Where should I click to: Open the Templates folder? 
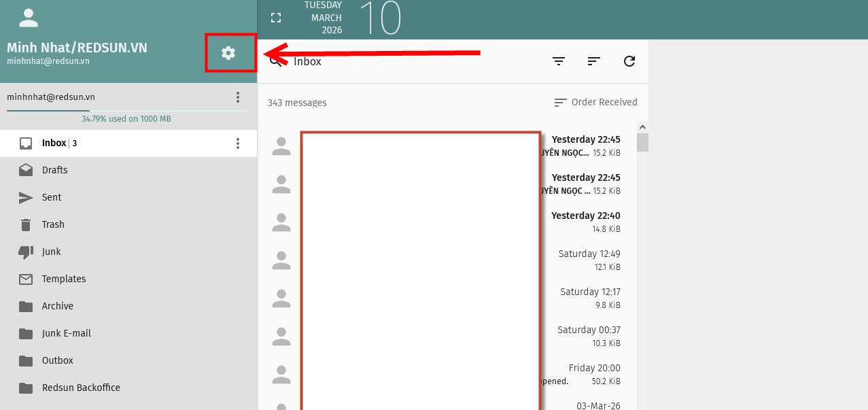[64, 279]
